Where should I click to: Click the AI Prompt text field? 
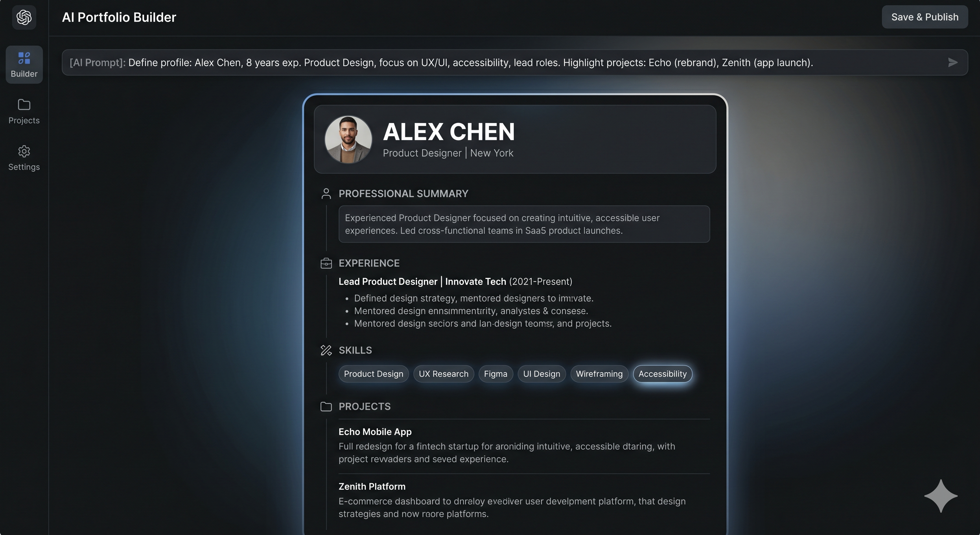click(515, 62)
